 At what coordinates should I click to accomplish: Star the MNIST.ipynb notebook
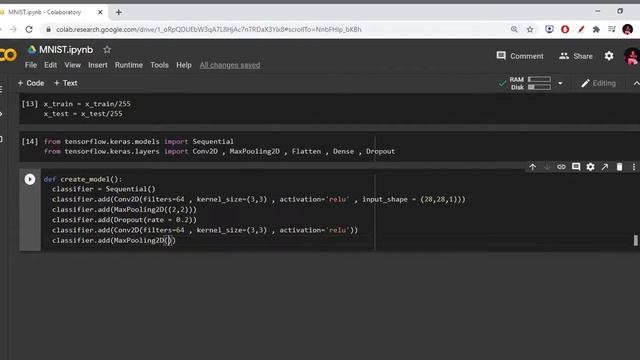[x=107, y=50]
